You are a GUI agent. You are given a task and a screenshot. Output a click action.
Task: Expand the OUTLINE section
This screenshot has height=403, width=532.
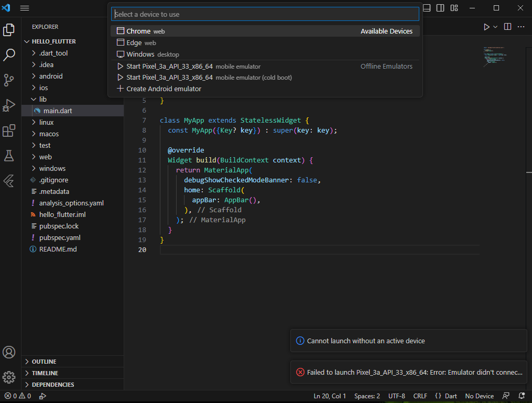tap(73, 362)
